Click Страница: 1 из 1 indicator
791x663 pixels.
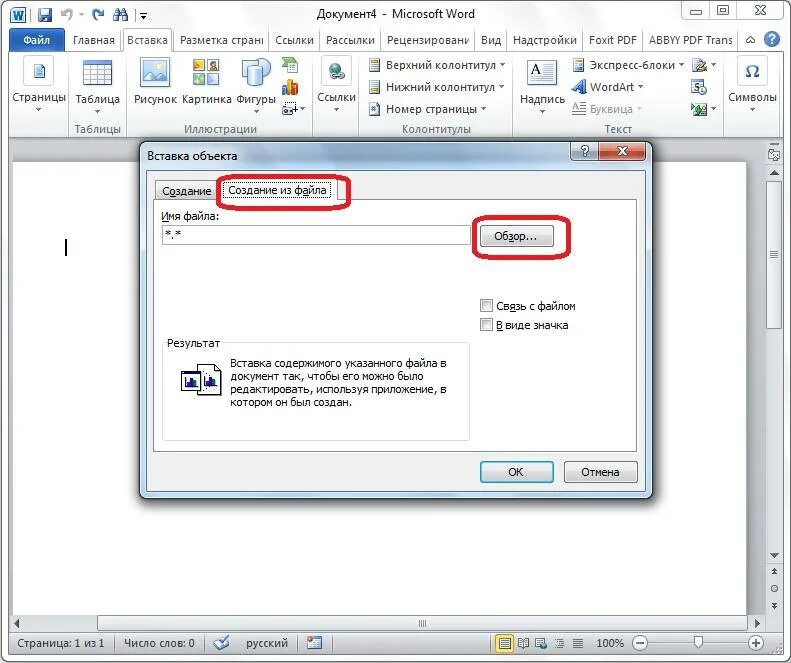(x=61, y=643)
